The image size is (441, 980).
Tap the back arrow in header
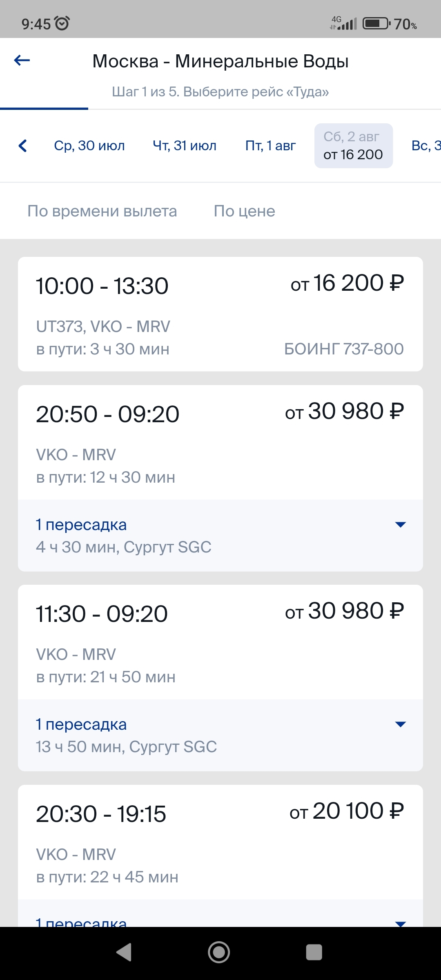pos(22,61)
